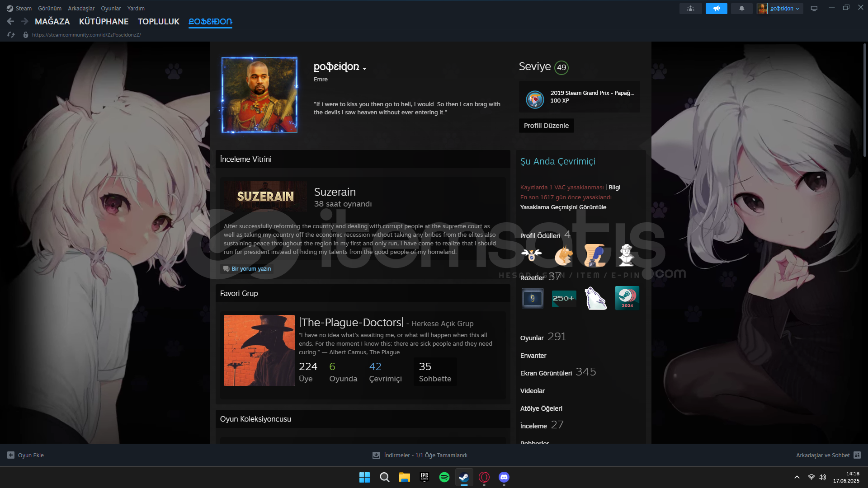The width and height of the screenshot is (868, 488).
Task: Switch to the TOPLULUK tab
Action: [x=159, y=21]
